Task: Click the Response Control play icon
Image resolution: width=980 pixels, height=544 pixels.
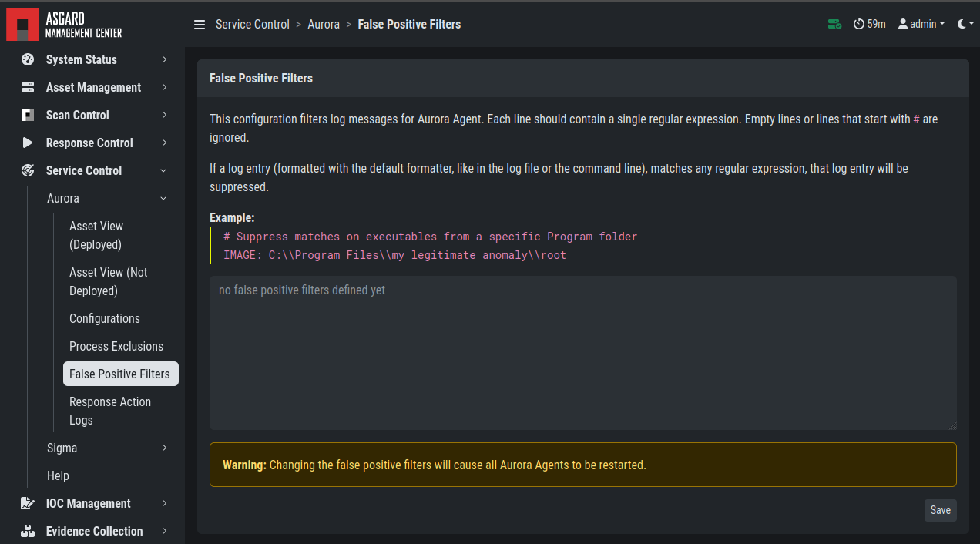Action: click(28, 143)
